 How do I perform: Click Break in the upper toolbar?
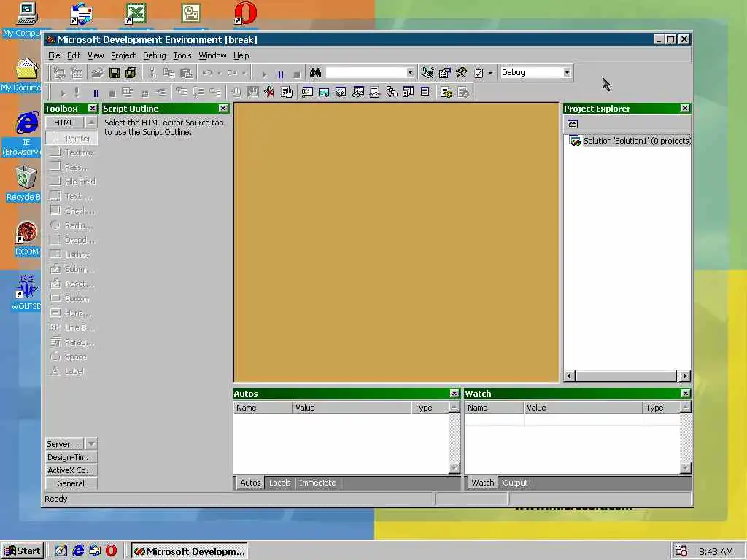click(x=281, y=74)
